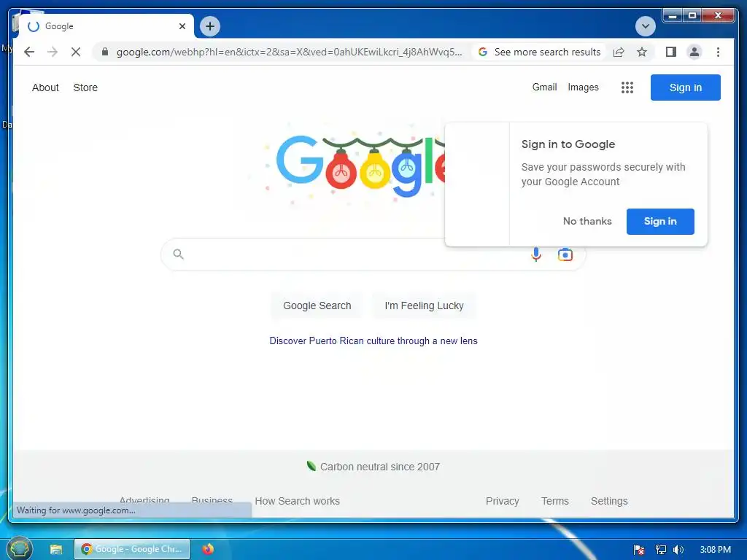Open the Chrome profile avatar icon
Screen dimensions: 747x560
(x=694, y=52)
